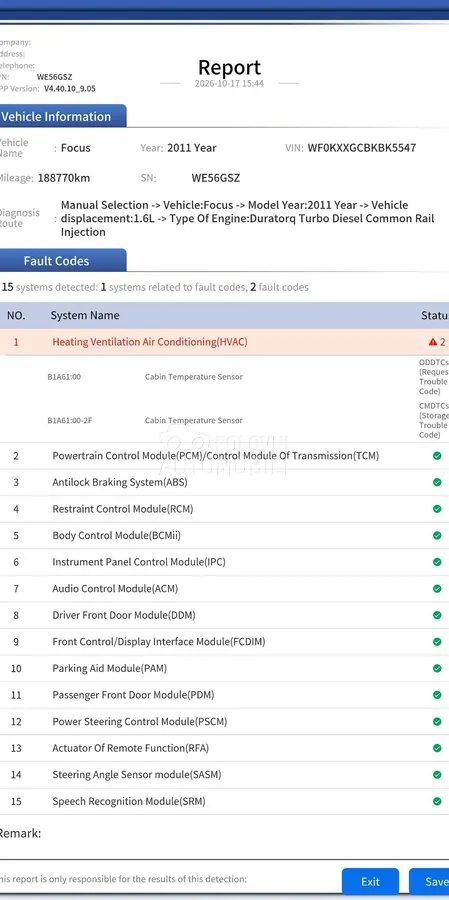This screenshot has width=449, height=900.
Task: Click the year value 2011 Year
Action: pyautogui.click(x=192, y=148)
